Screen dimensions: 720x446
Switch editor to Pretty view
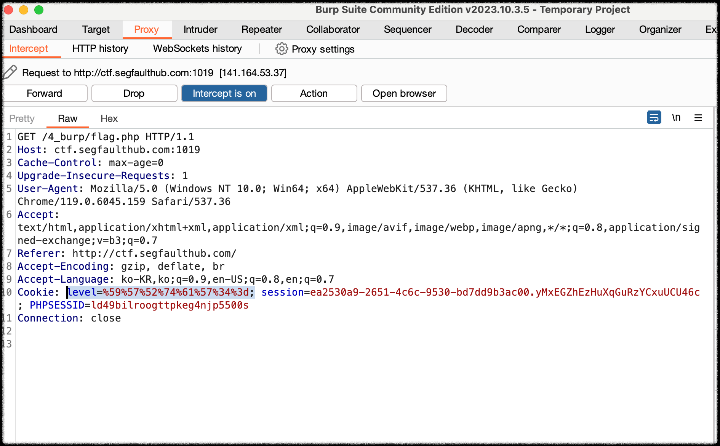click(22, 119)
